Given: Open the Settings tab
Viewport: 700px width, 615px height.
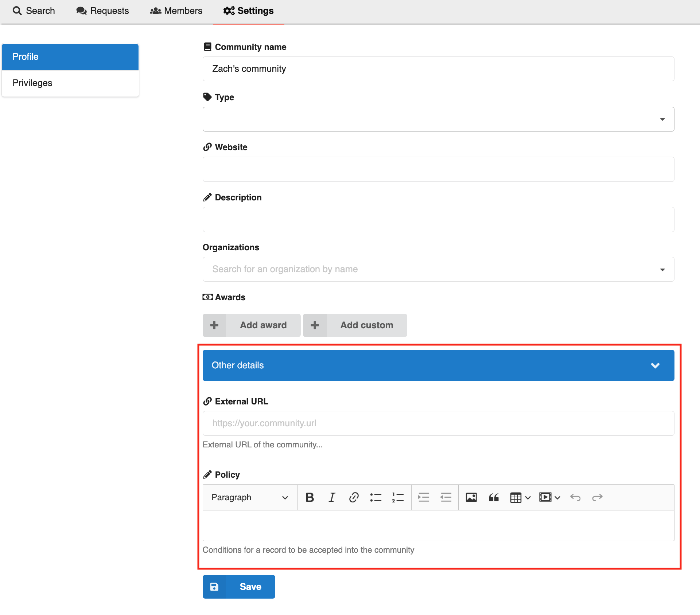Looking at the screenshot, I should (x=248, y=11).
